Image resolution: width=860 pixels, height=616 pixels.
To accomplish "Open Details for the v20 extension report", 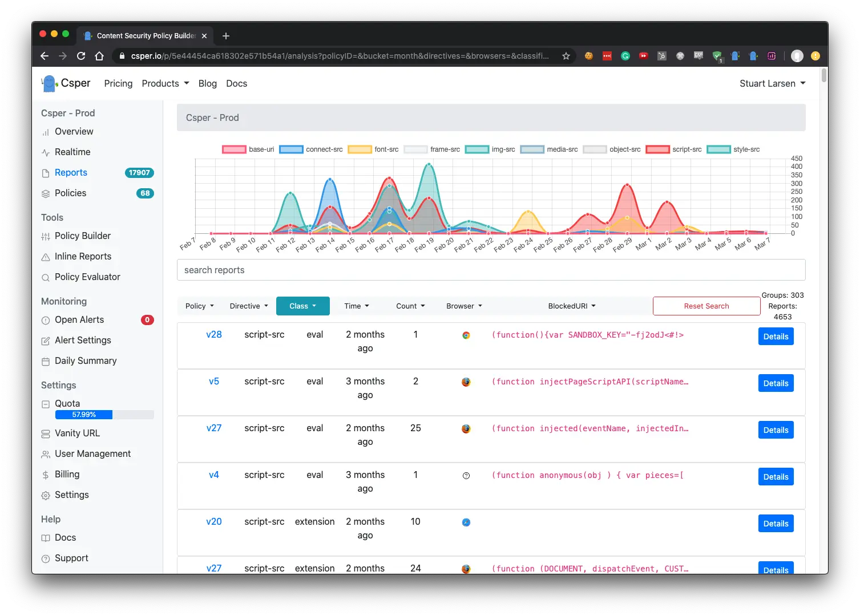I will coord(776,524).
